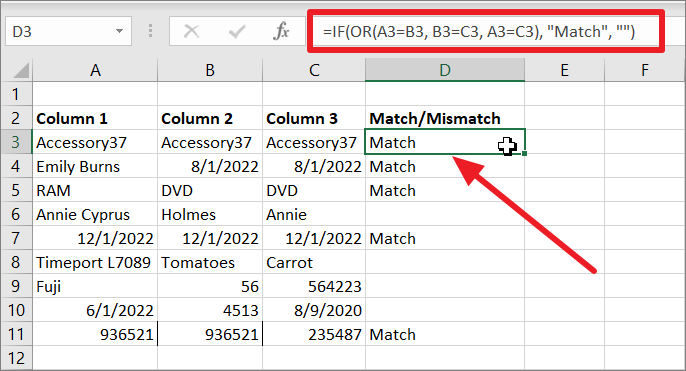The height and width of the screenshot is (371, 686).
Task: Click the fill handle of cell D3
Action: [524, 154]
